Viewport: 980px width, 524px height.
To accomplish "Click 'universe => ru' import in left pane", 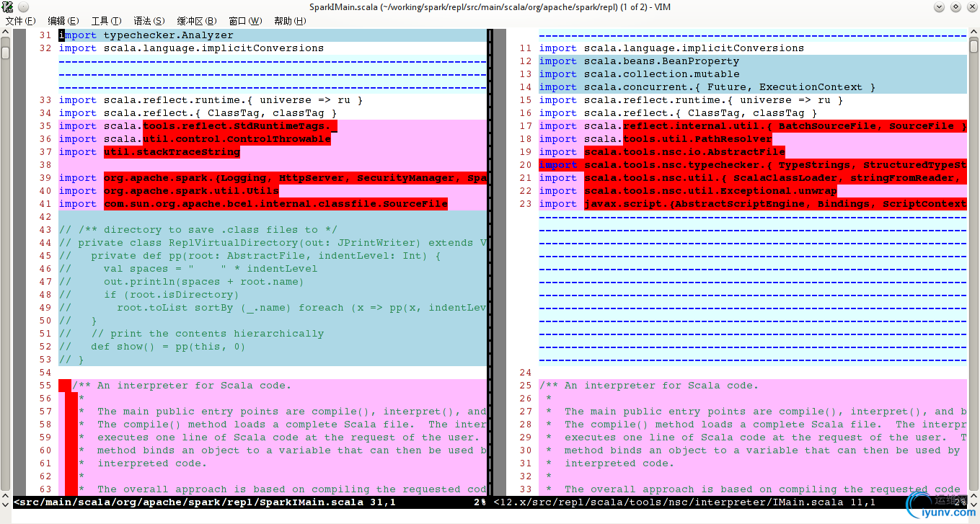I will click(211, 100).
